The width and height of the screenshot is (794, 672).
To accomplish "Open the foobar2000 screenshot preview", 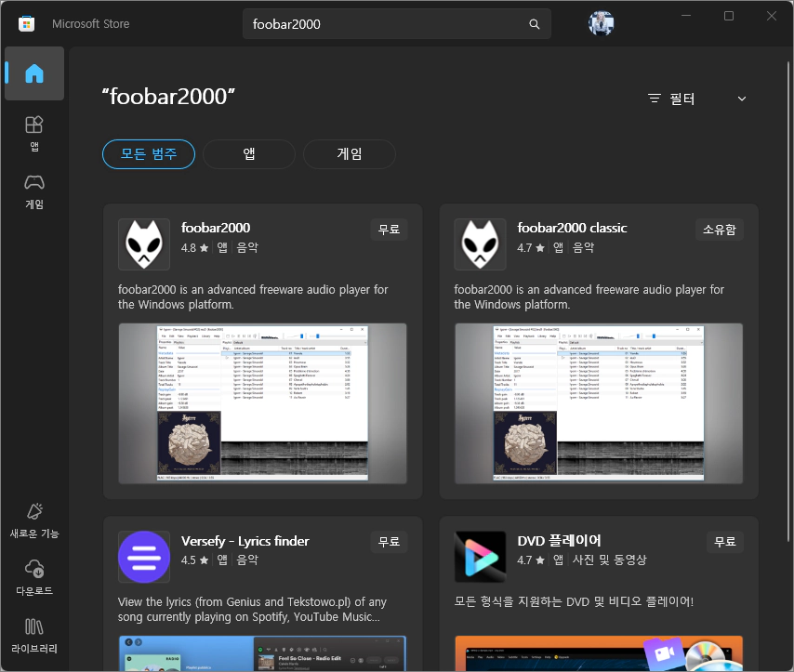I will click(262, 402).
